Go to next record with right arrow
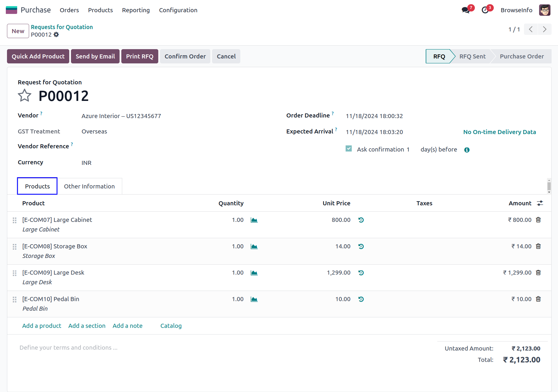Image resolution: width=558 pixels, height=392 pixels. coord(544,29)
